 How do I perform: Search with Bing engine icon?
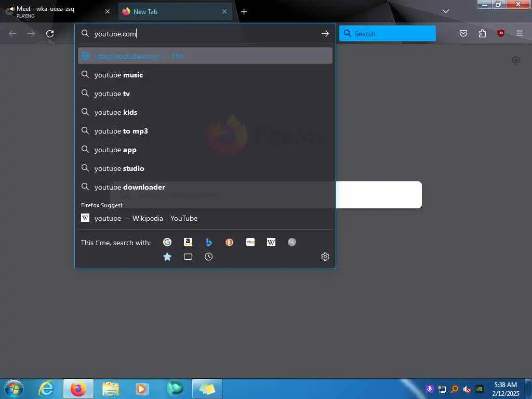pyautogui.click(x=209, y=242)
